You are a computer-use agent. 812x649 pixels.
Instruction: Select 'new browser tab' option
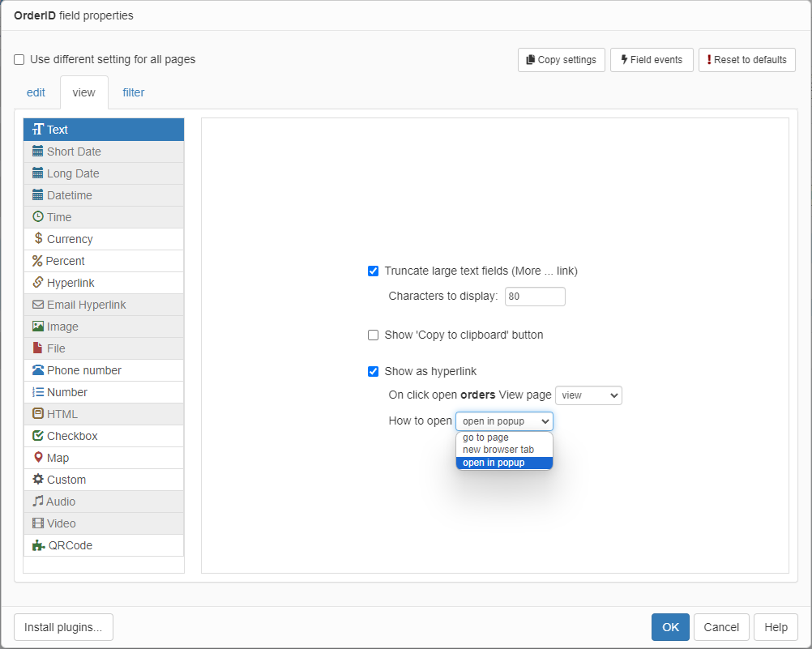click(x=498, y=450)
